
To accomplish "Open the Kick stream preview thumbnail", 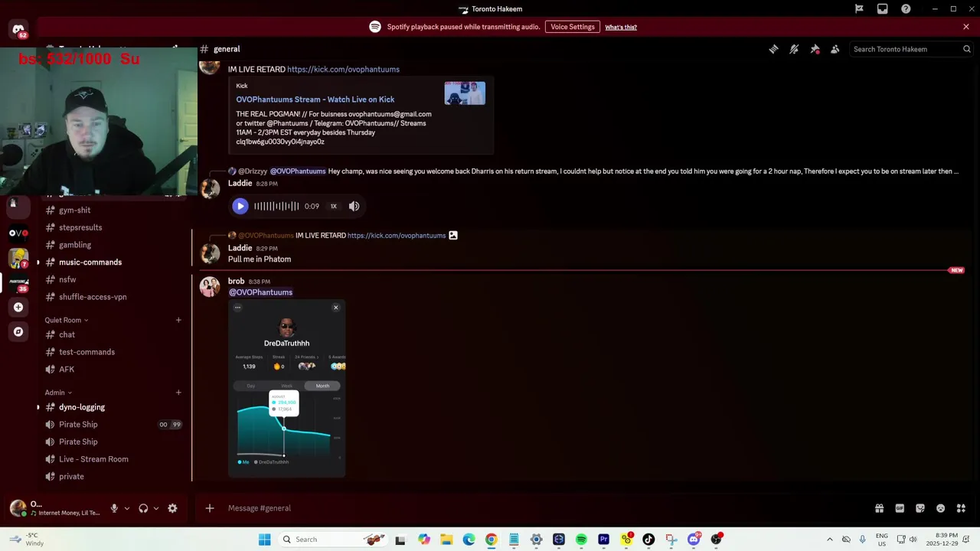I will [x=465, y=93].
